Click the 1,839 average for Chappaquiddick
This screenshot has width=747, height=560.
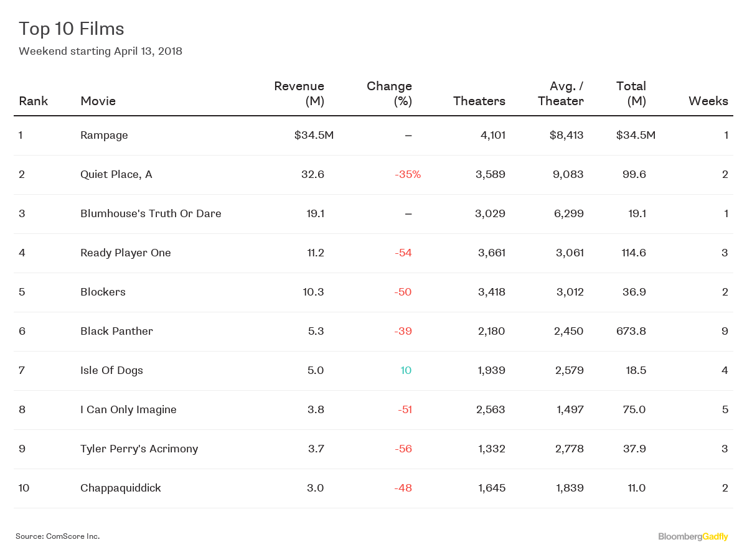click(570, 488)
